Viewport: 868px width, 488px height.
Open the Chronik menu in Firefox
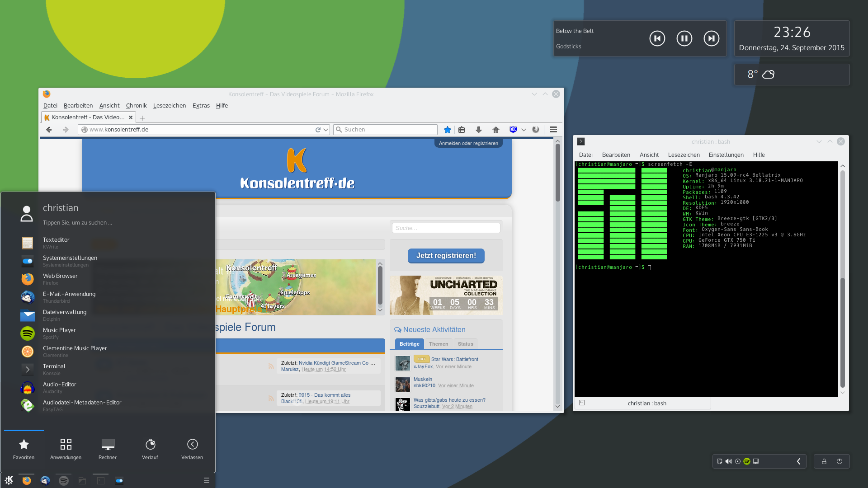click(x=136, y=105)
